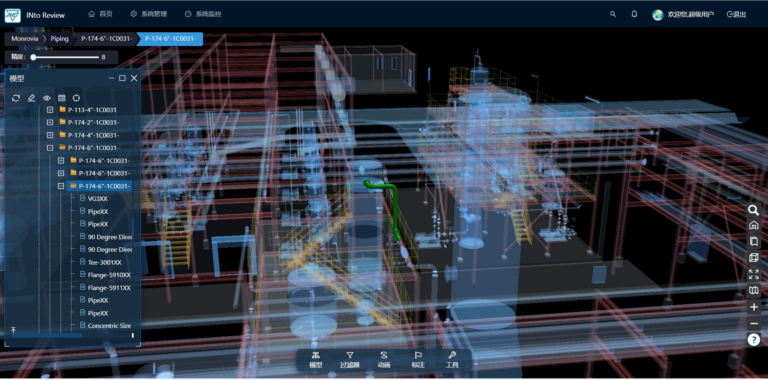
Task: Open 系统监控 menu in header
Action: coord(203,14)
